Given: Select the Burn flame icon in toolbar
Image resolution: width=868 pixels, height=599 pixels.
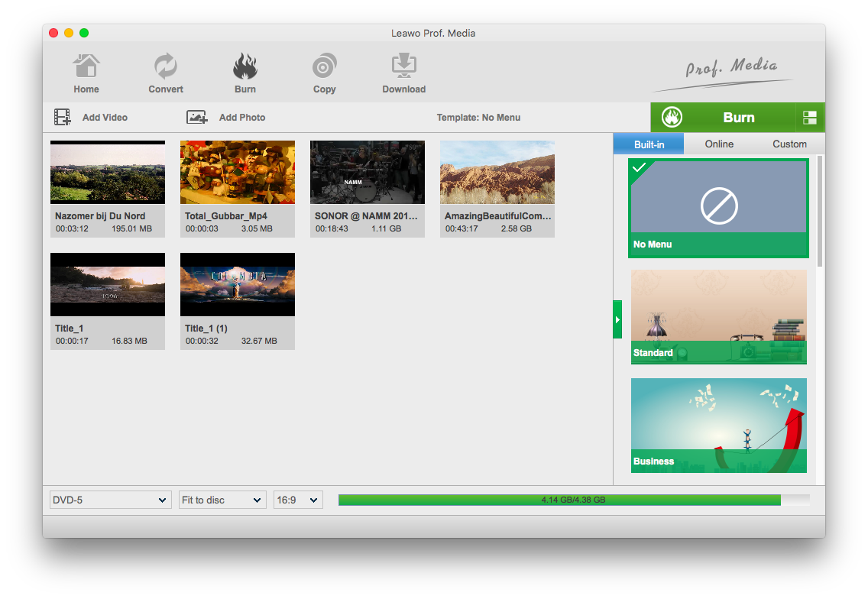Looking at the screenshot, I should (245, 67).
